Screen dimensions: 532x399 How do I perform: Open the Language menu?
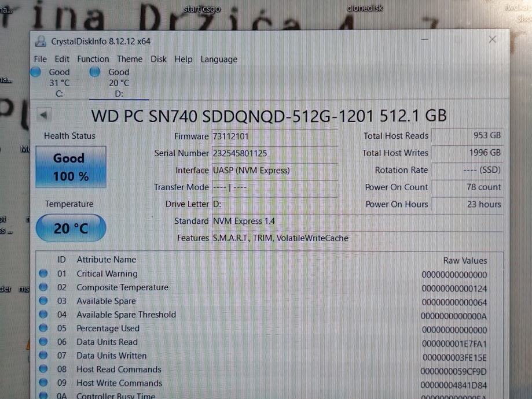click(219, 60)
